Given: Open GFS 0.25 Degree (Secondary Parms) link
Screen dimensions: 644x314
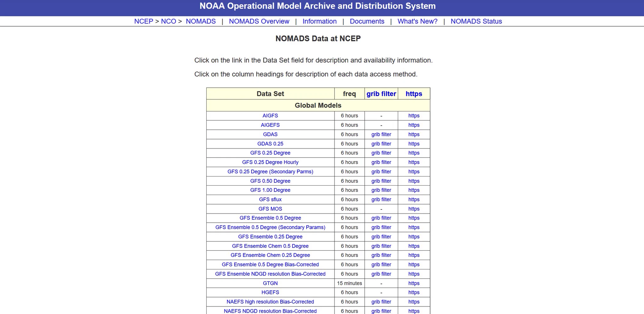Looking at the screenshot, I should pos(270,172).
